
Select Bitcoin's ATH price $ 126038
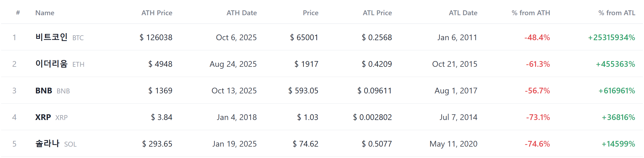(x=156, y=37)
